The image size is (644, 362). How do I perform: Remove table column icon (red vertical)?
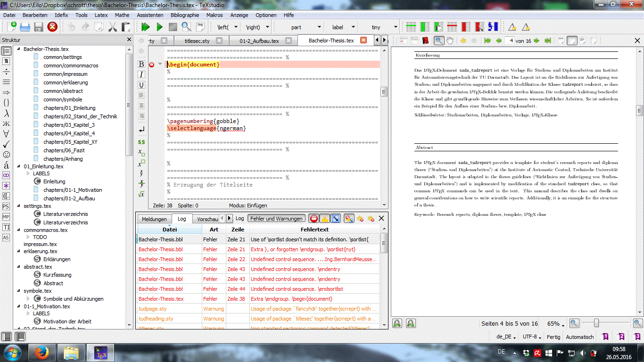coord(466,27)
